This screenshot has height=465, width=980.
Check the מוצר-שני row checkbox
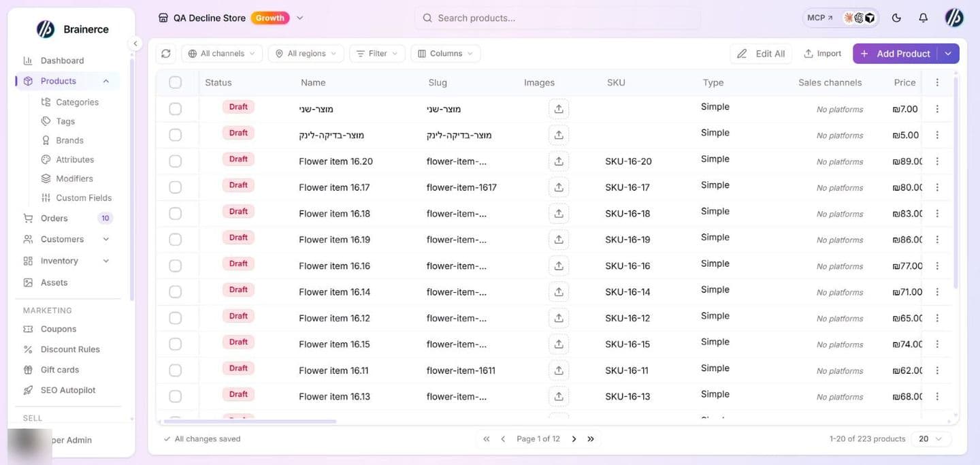coord(176,109)
